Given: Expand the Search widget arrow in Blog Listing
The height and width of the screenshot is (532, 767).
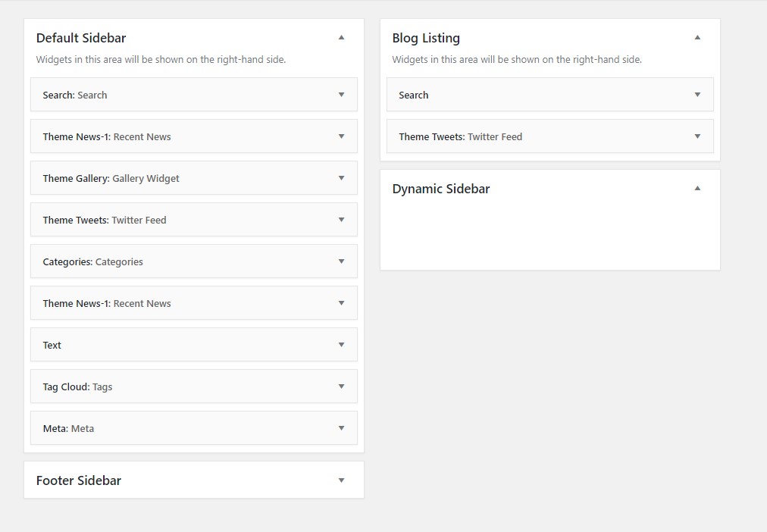Looking at the screenshot, I should 697,95.
